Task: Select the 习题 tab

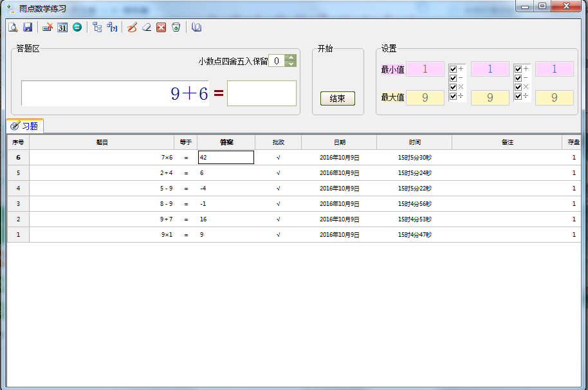Action: 25,126
